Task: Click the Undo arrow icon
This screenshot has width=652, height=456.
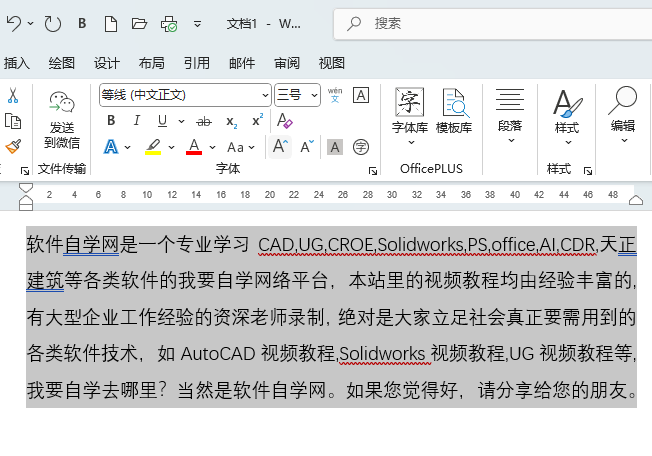Action: (x=14, y=24)
